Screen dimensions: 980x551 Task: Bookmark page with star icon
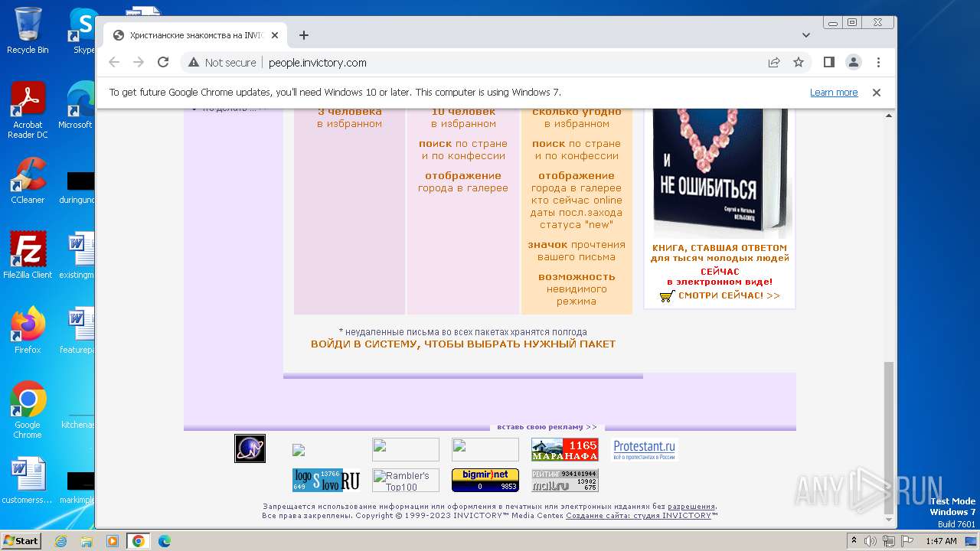click(x=799, y=63)
